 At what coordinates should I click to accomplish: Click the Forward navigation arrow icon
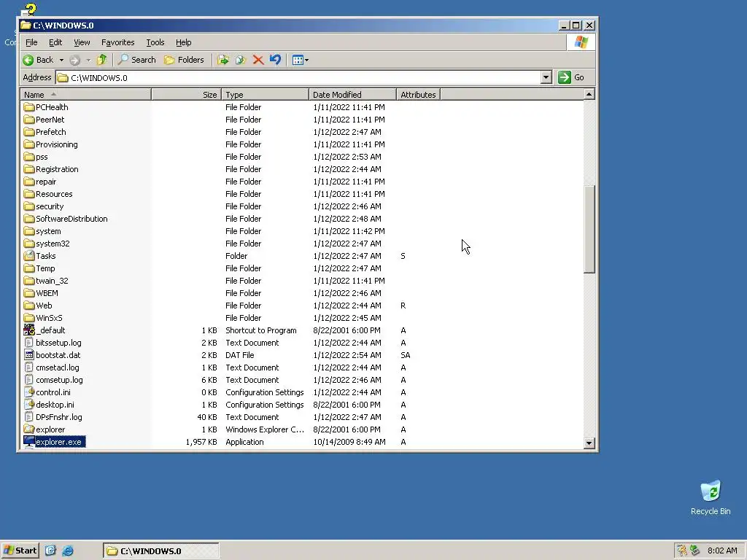pyautogui.click(x=74, y=60)
